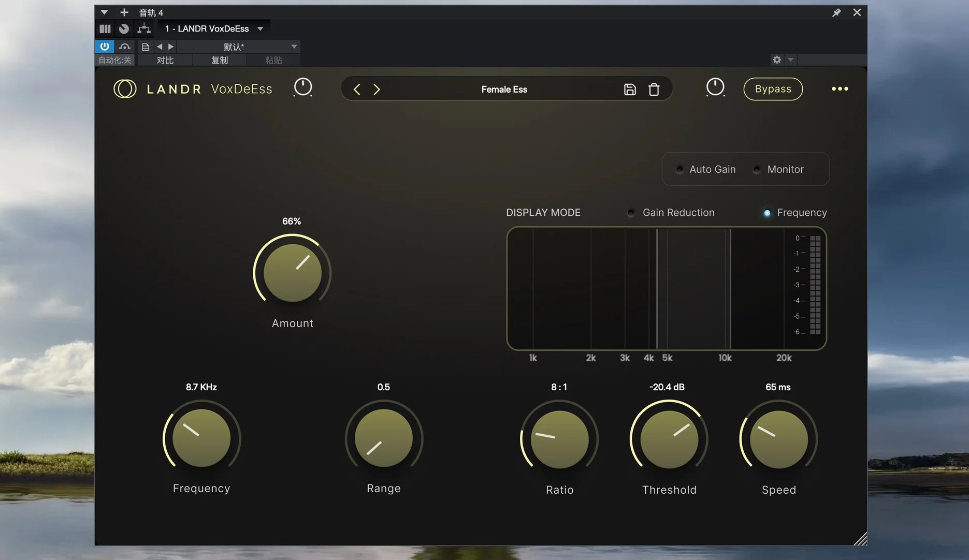
Task: Open the 1 - LANDR VoxDeEss plugin dropdown
Action: point(261,29)
